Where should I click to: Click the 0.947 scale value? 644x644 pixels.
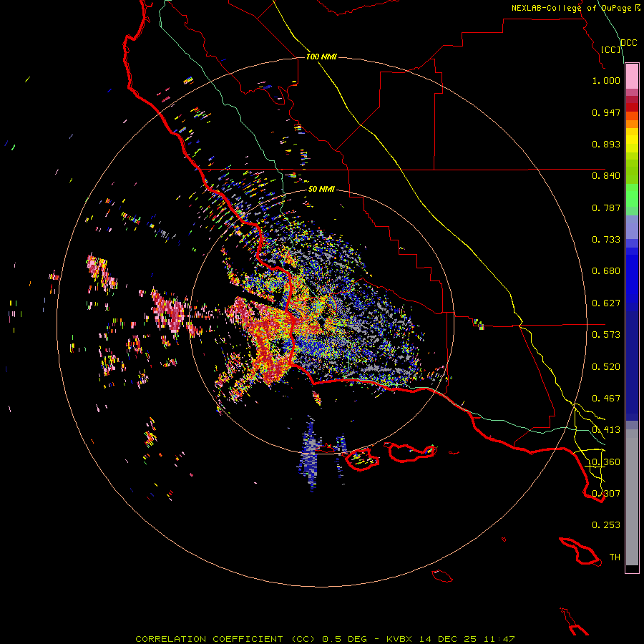point(606,112)
